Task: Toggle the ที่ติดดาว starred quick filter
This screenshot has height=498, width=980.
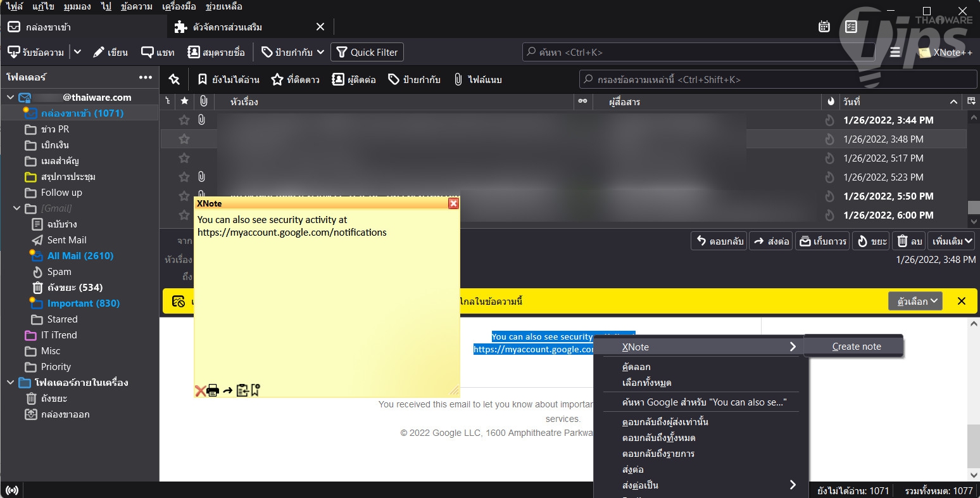Action: click(x=295, y=79)
